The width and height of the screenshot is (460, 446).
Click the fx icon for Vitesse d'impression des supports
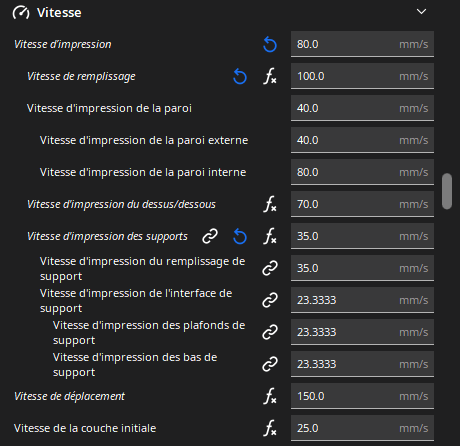tap(270, 236)
